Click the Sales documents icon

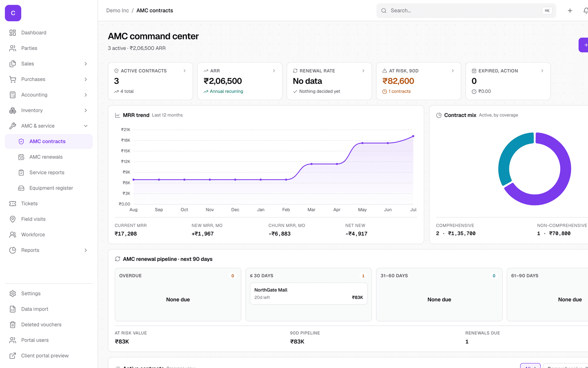tap(12, 64)
